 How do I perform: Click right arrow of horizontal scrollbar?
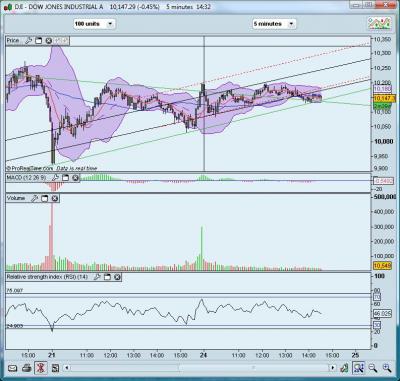pyautogui.click(x=333, y=368)
